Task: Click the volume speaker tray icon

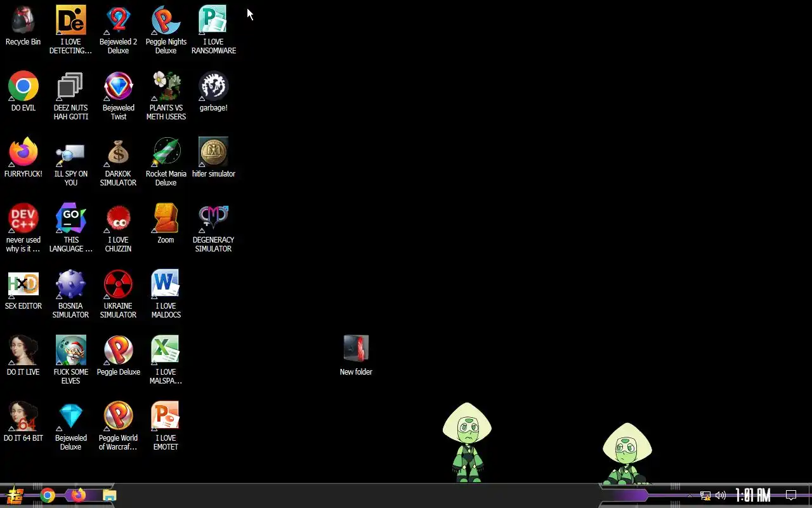Action: 721,495
